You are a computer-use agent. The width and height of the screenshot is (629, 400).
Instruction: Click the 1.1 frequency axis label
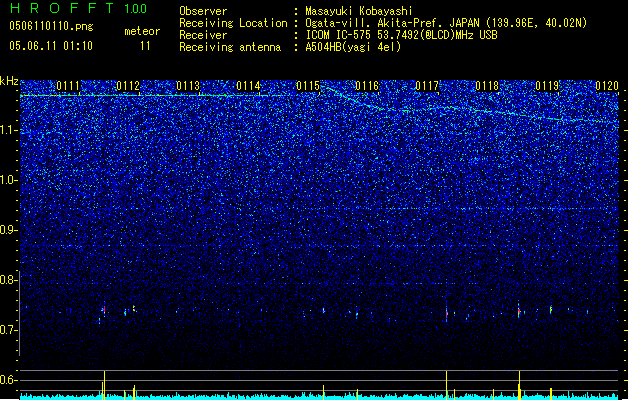[x=9, y=130]
